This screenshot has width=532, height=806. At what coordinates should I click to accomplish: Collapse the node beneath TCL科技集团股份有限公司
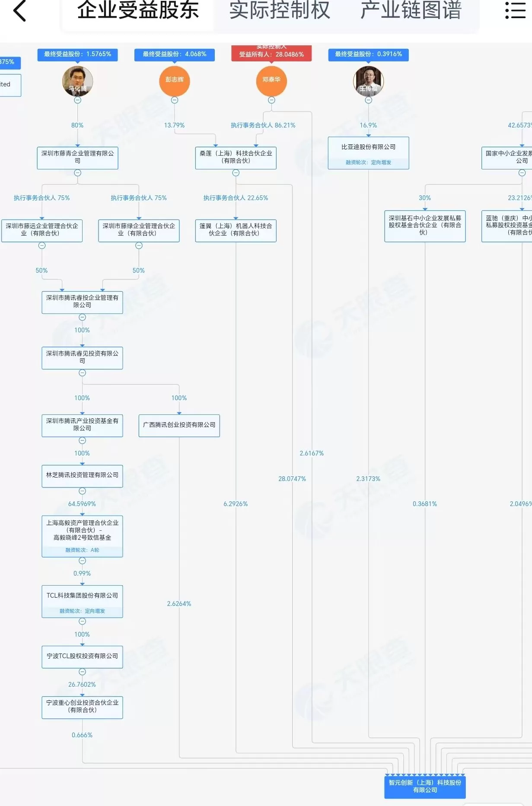tap(83, 621)
